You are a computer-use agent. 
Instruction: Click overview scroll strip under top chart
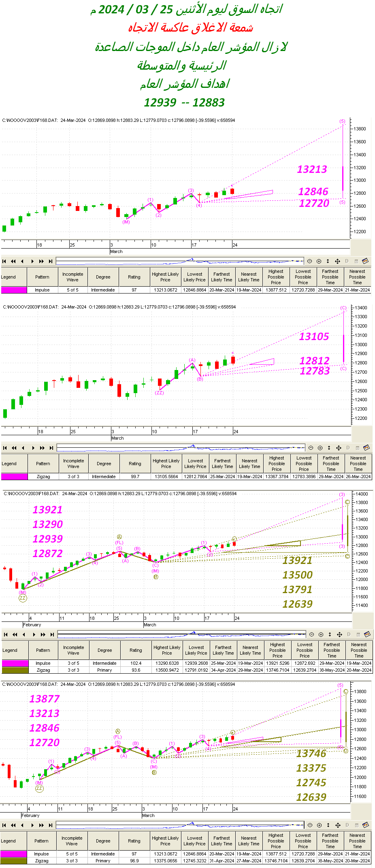coord(180,261)
